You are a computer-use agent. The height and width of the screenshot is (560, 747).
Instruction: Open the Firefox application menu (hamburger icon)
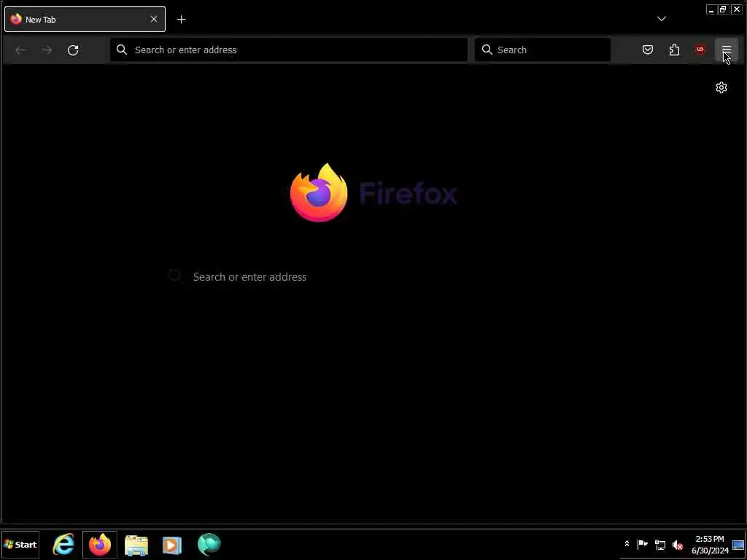pos(726,50)
